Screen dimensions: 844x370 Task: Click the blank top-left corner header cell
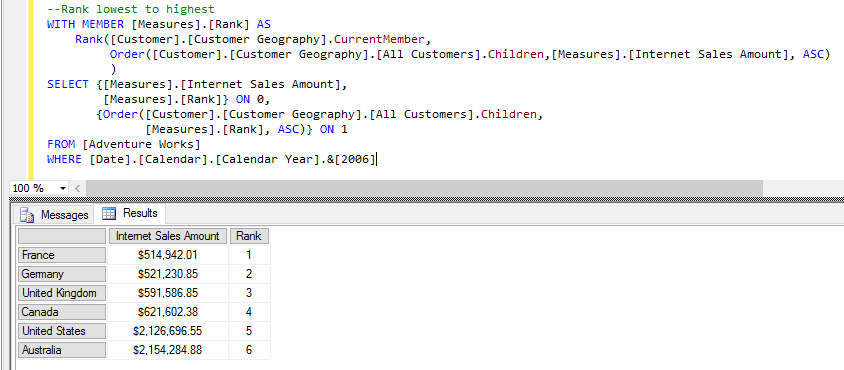(62, 236)
